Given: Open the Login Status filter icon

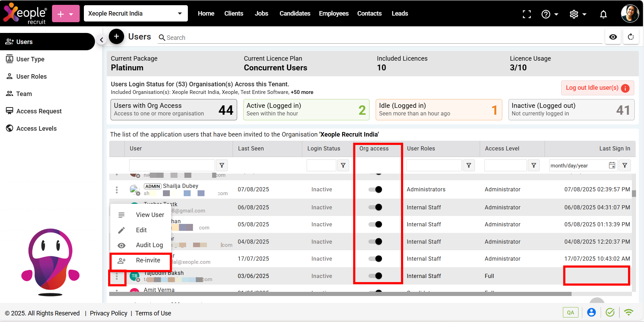Looking at the screenshot, I should pos(343,165).
